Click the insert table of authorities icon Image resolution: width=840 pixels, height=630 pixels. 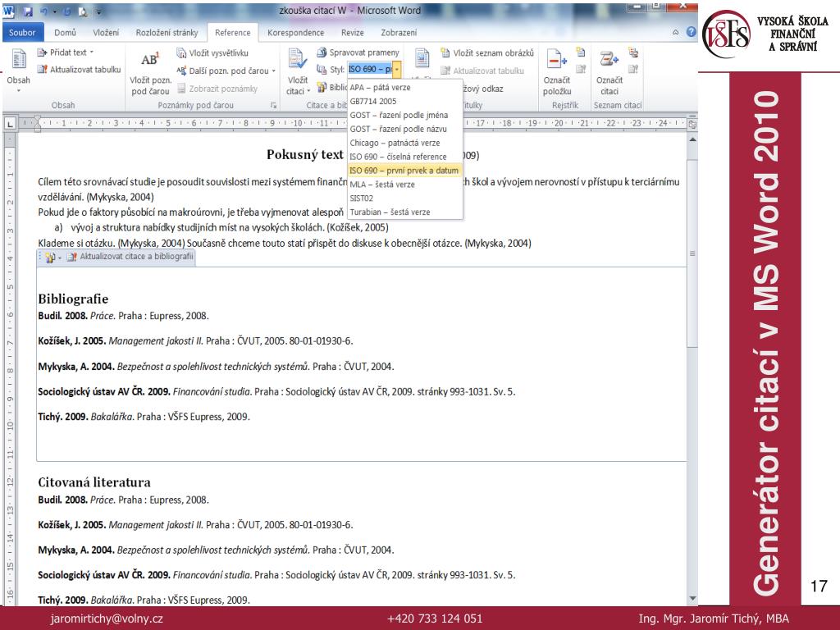coord(633,52)
